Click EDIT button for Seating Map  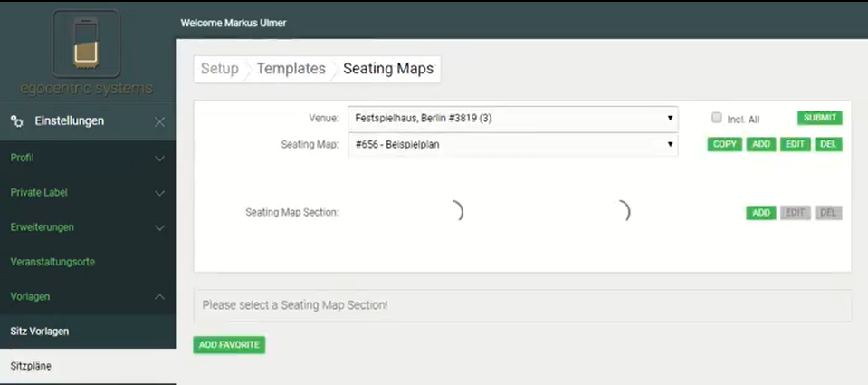(x=796, y=144)
